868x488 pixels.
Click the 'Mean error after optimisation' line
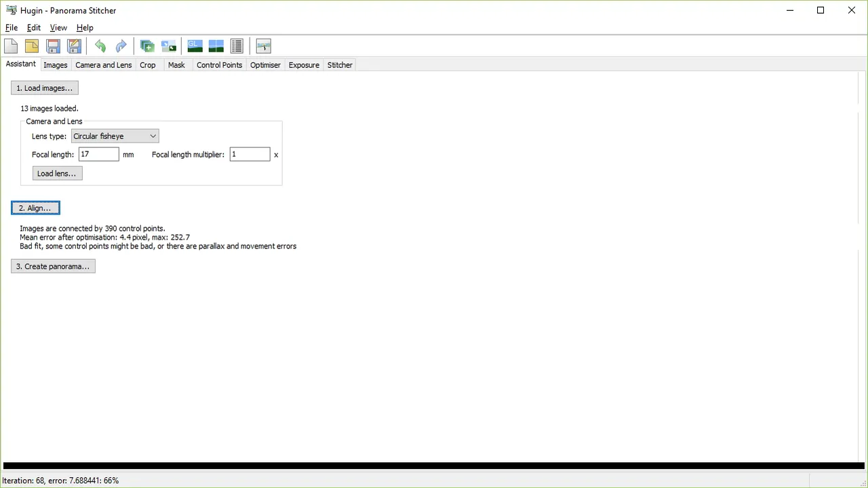pyautogui.click(x=104, y=238)
